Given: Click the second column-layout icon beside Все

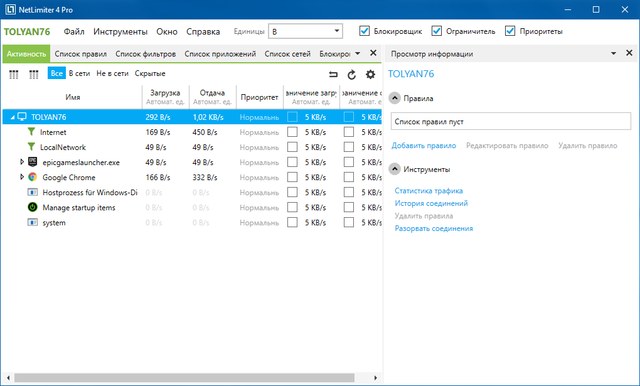Looking at the screenshot, I should pyautogui.click(x=33, y=74).
